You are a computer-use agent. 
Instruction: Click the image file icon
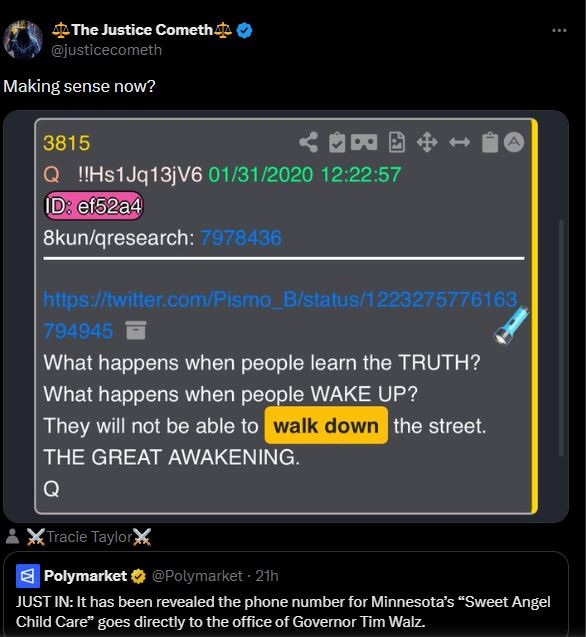(397, 142)
